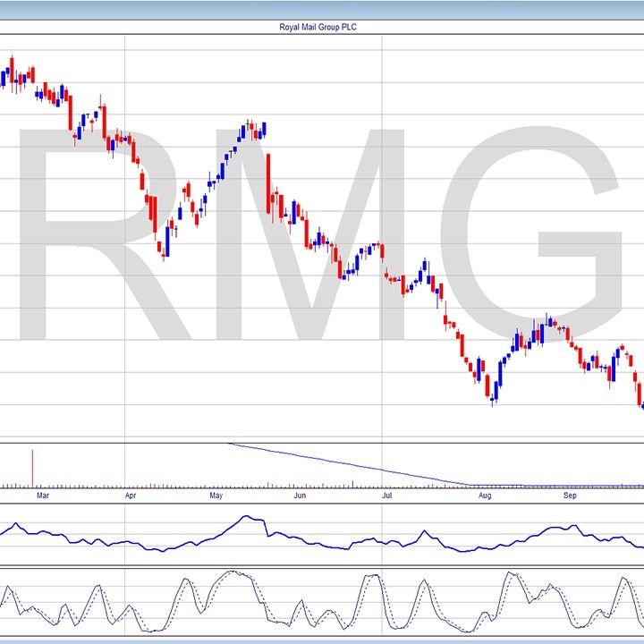Select the Apr label on the date axis
The image size is (644, 644).
131,494
